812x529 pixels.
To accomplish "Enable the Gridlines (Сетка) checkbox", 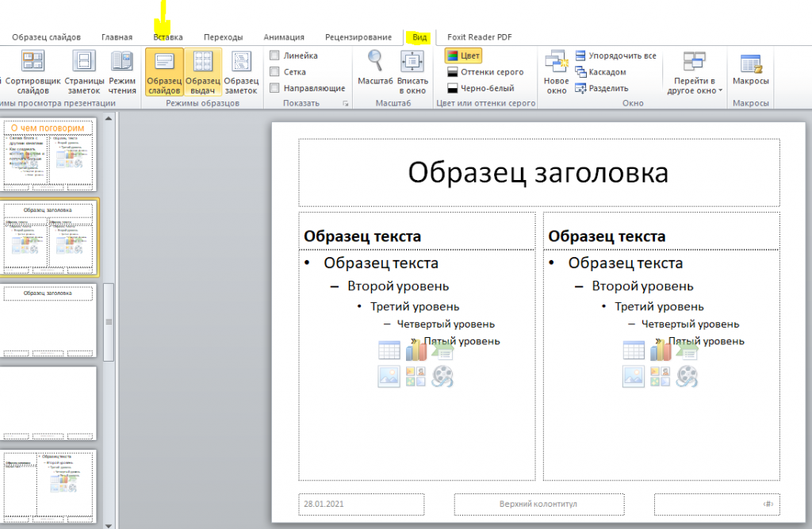I will click(275, 72).
